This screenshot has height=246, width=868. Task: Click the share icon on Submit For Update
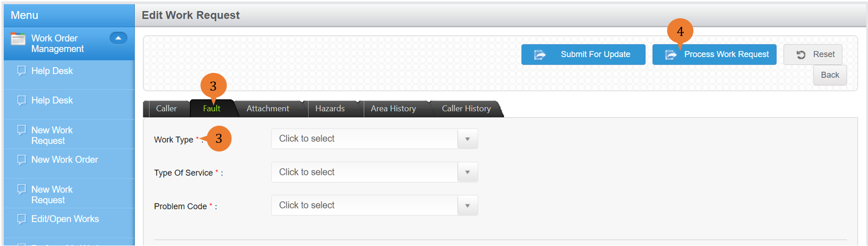point(540,55)
